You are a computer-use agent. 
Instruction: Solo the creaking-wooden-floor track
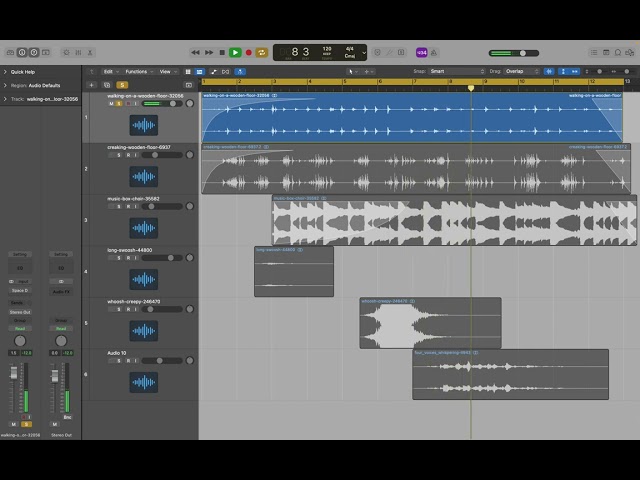click(x=119, y=155)
